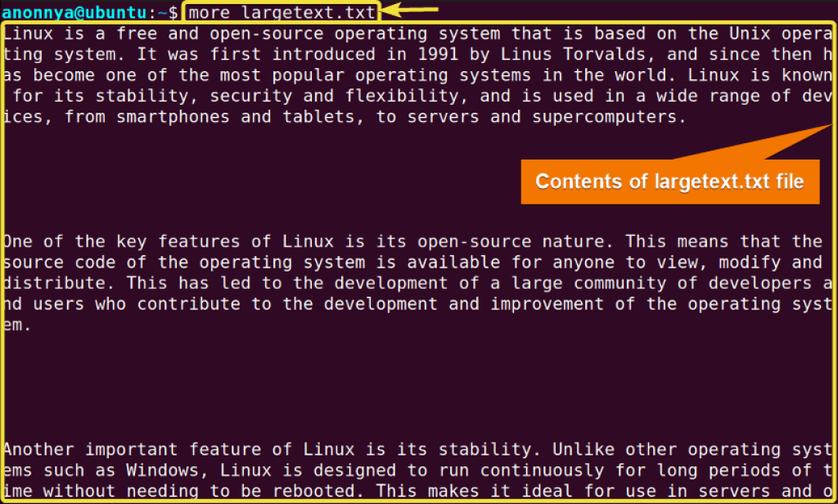The height and width of the screenshot is (504, 838).
Task: Click the colon separator in the prompt line
Action: coord(154,12)
